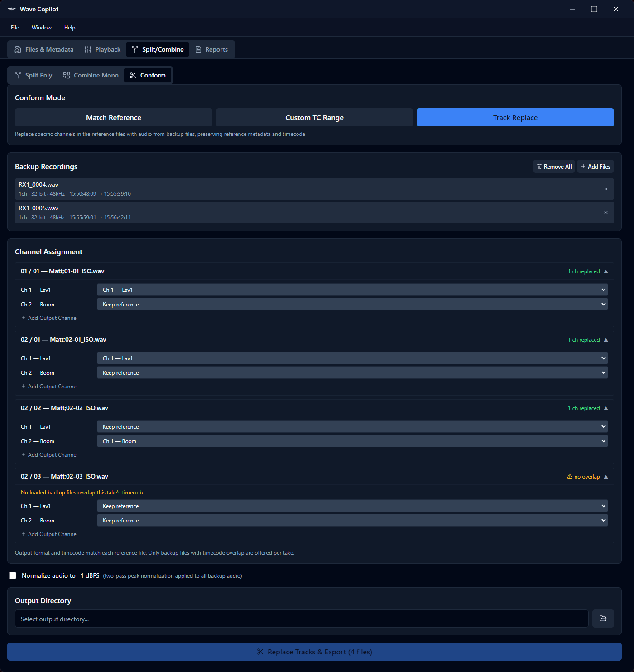Remove RX1_0004.wav from backup recordings
This screenshot has width=634, height=672.
coord(605,189)
